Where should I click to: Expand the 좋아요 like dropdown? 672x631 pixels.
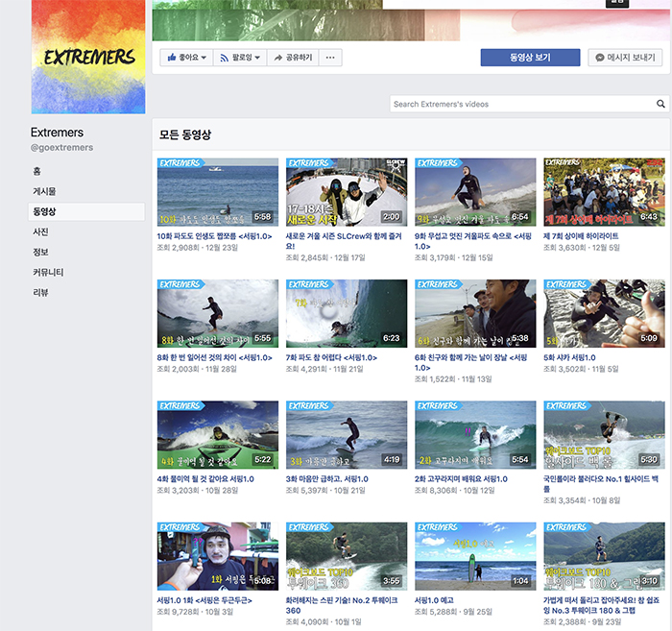185,58
